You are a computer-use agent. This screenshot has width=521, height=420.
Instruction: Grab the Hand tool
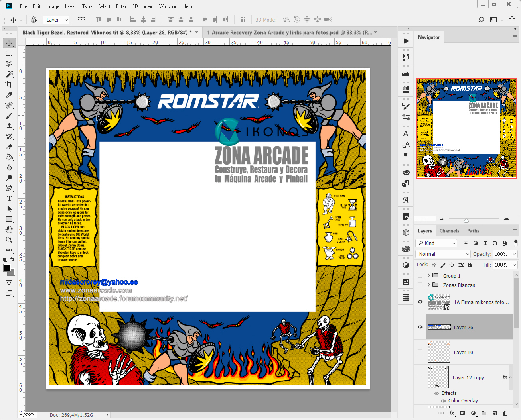[x=9, y=229]
